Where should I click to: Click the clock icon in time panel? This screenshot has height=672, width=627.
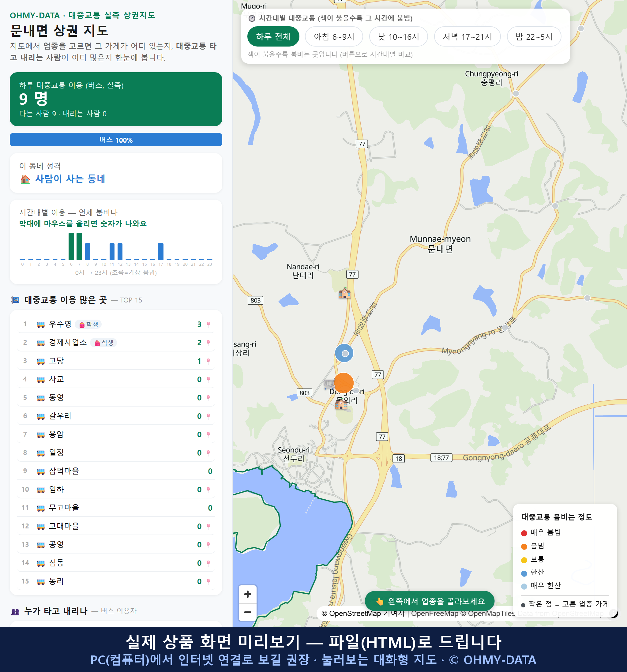[252, 18]
